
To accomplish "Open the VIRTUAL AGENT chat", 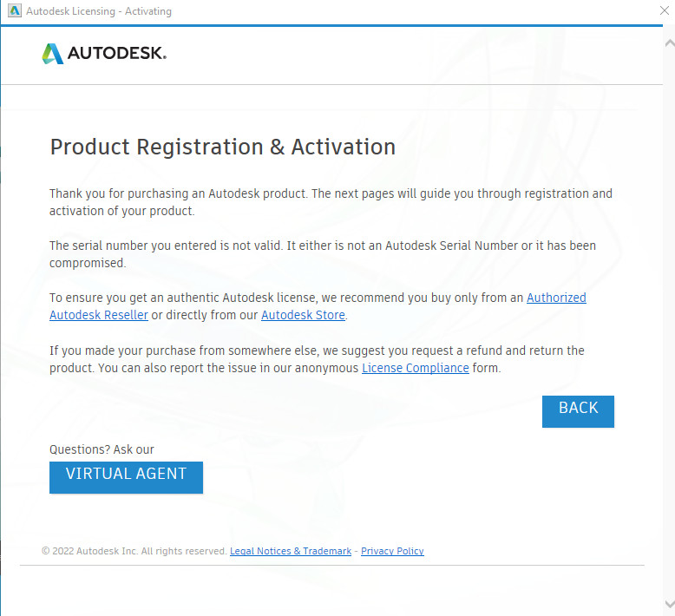I will (126, 477).
